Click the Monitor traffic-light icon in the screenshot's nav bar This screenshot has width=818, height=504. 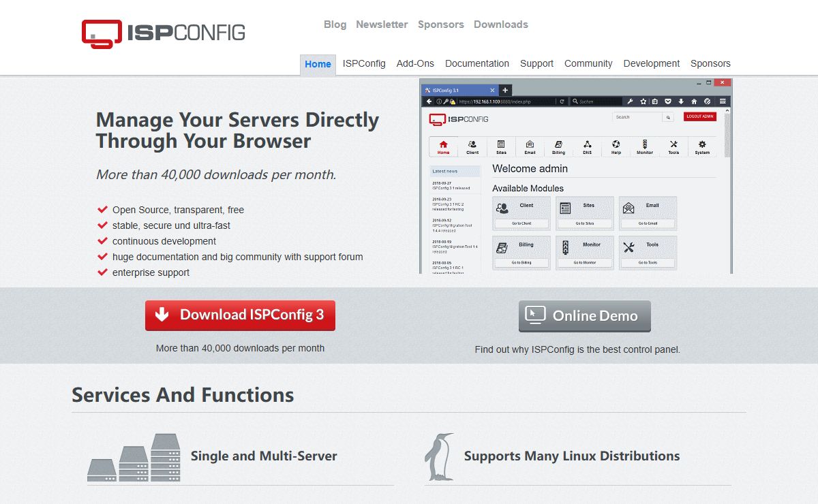click(x=645, y=144)
